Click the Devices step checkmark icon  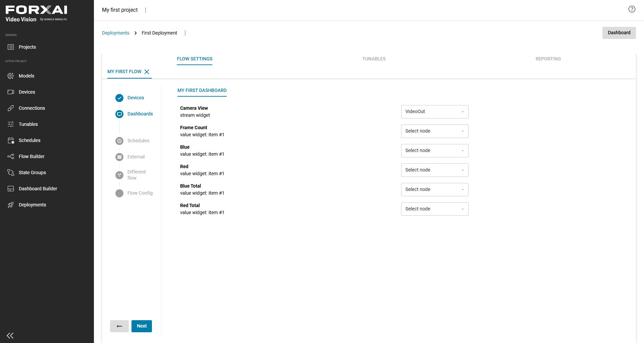[119, 98]
